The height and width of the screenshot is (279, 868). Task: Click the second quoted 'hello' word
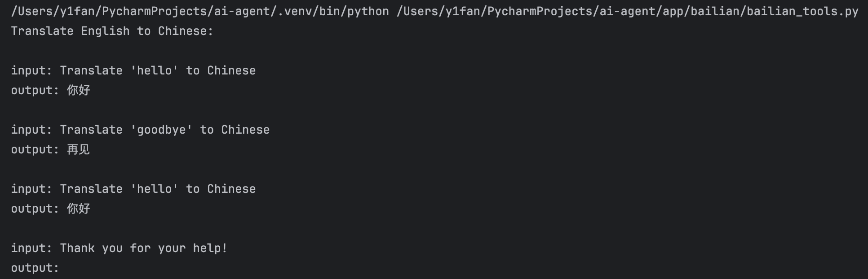coord(154,189)
